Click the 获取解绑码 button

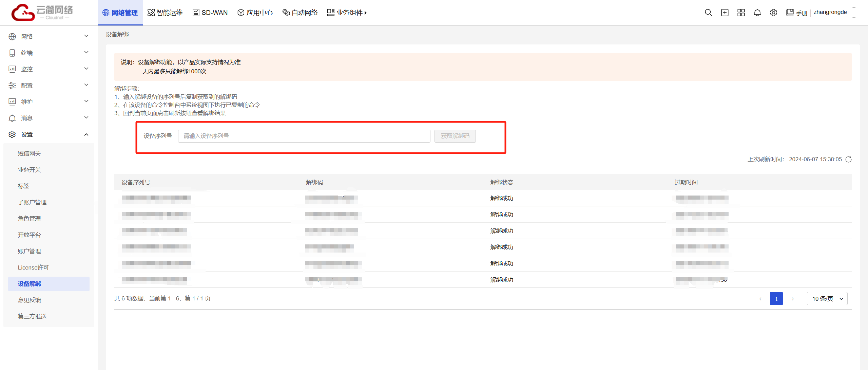(x=455, y=136)
